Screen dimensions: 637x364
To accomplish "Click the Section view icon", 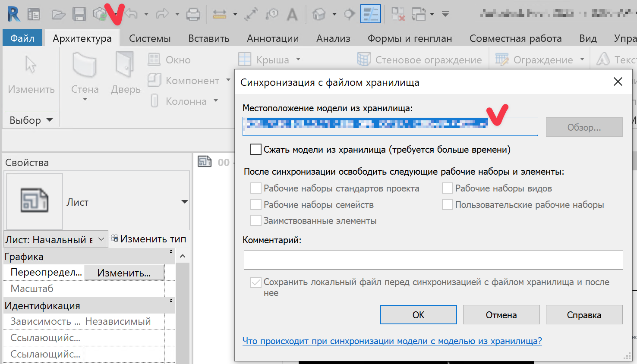I will coord(349,14).
